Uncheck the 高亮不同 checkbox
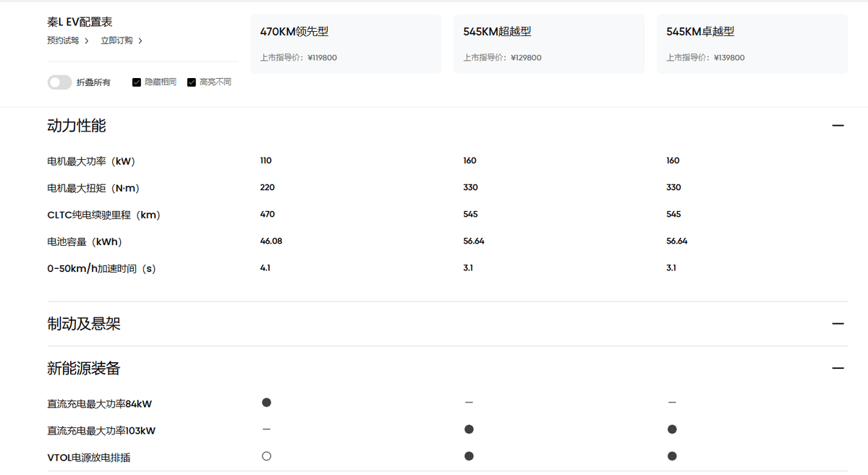This screenshot has height=475, width=868. pos(192,82)
